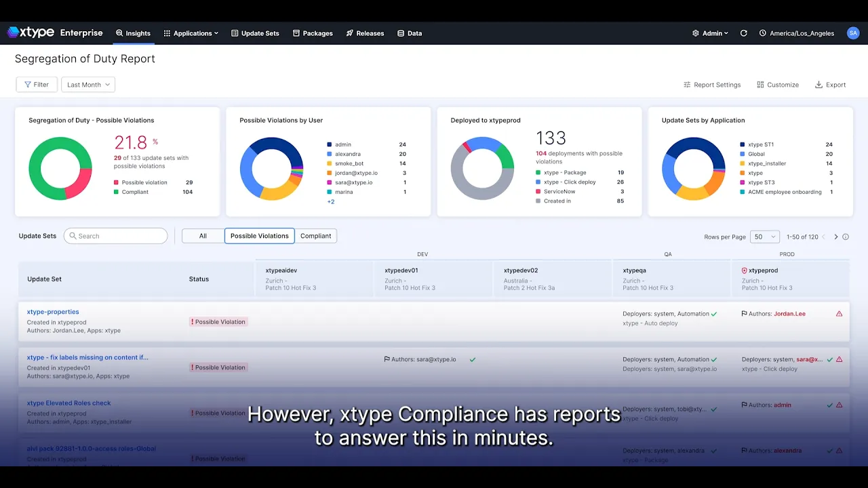
Task: Click the database icon for Data
Action: [x=401, y=33]
